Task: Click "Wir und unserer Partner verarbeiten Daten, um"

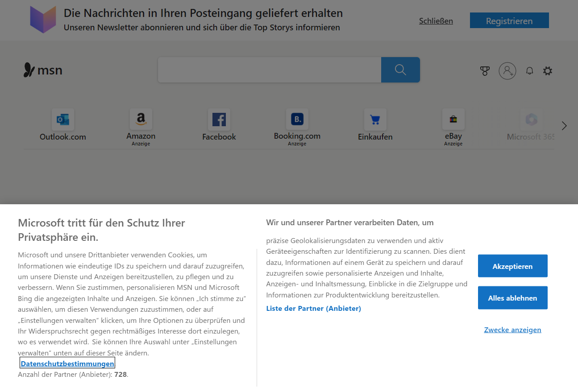Action: tap(350, 222)
